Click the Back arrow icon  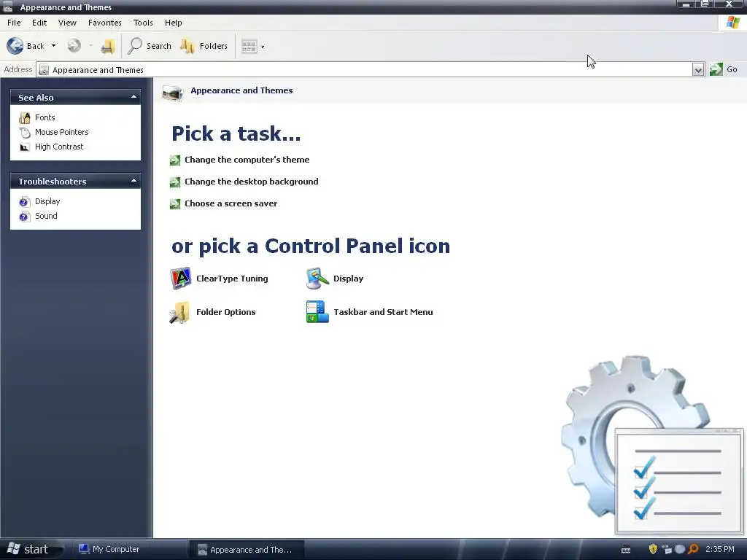click(15, 46)
